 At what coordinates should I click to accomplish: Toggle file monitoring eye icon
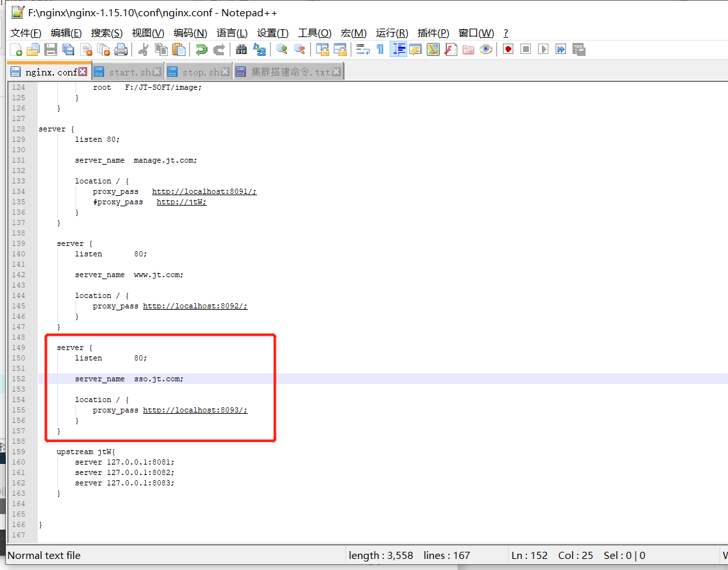[486, 49]
